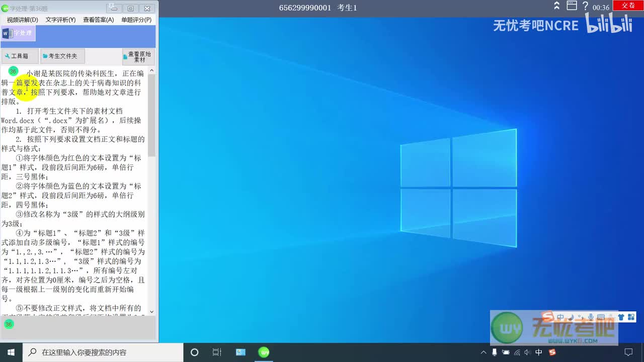Viewport: 644px width, 362px height.
Task: Click the red 交卷 submit button
Action: 628,6
